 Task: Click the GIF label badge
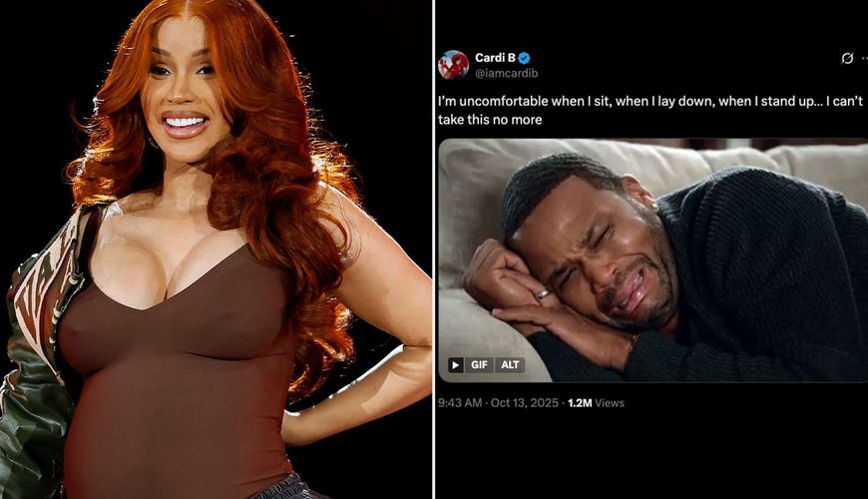pyautogui.click(x=479, y=364)
